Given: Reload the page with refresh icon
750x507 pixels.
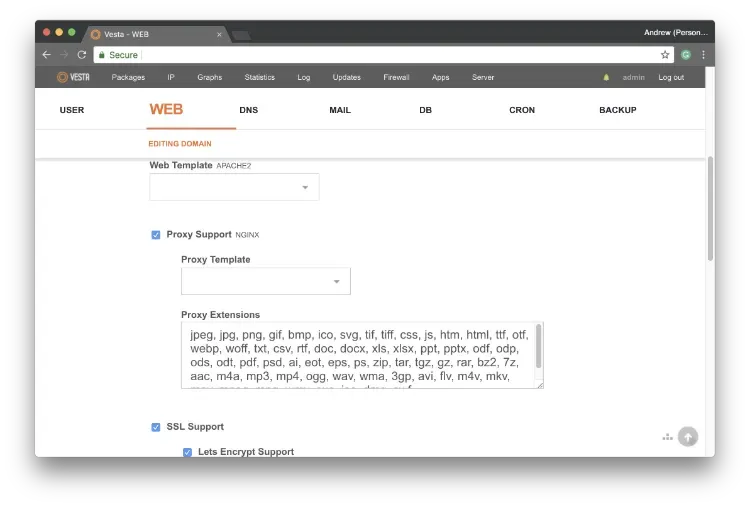Looking at the screenshot, I should 82,55.
